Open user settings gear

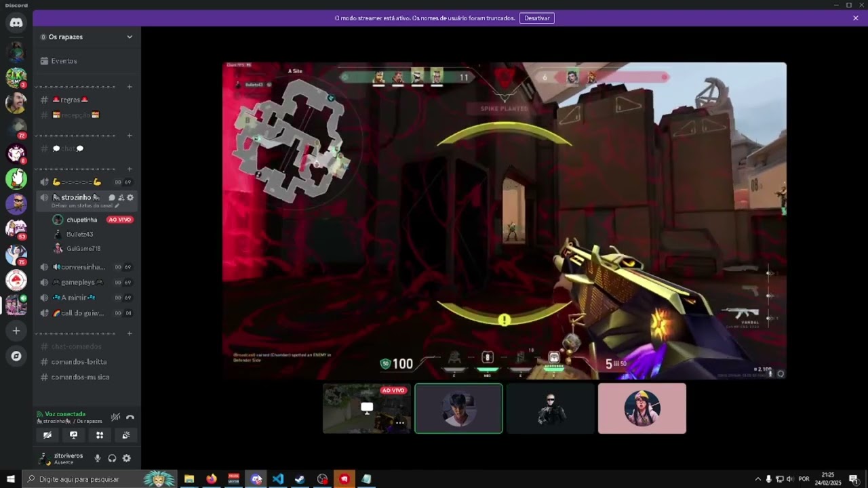(126, 458)
